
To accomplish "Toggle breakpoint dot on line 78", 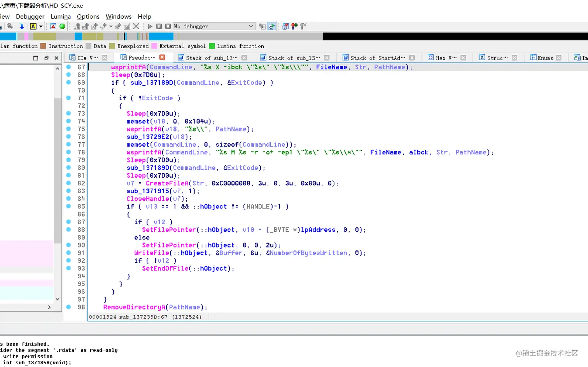I will tap(68, 152).
